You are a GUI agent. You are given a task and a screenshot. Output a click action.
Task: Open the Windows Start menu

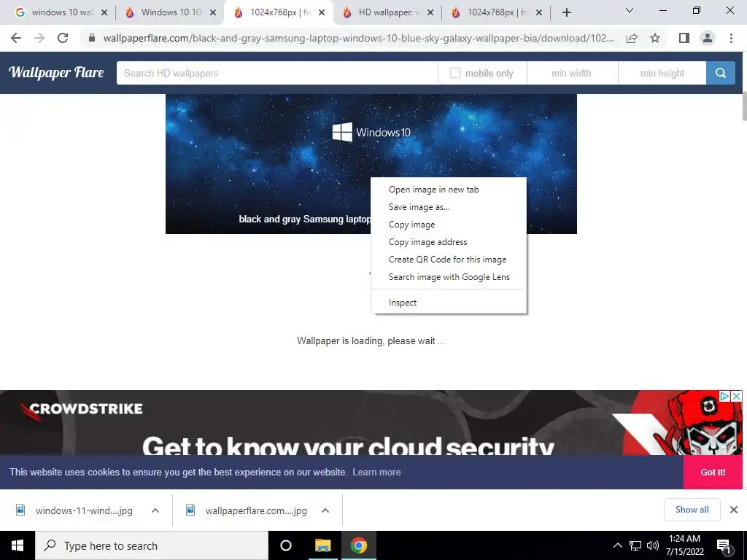click(x=18, y=545)
